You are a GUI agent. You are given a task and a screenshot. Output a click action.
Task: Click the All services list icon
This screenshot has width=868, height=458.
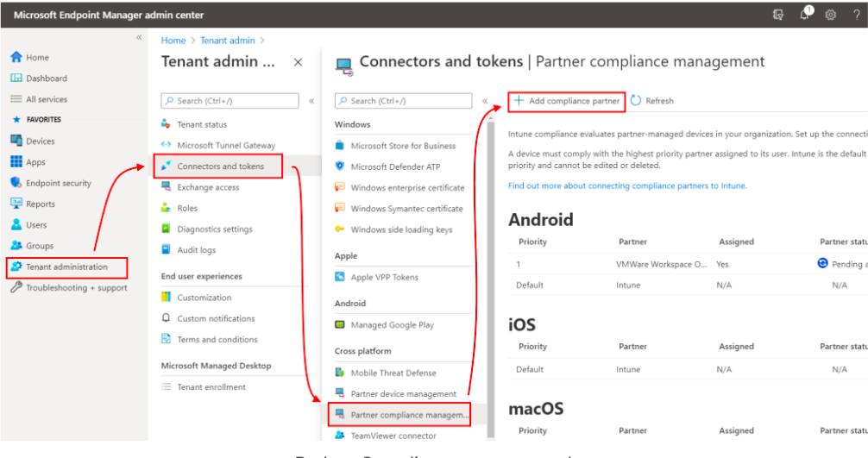(x=16, y=99)
